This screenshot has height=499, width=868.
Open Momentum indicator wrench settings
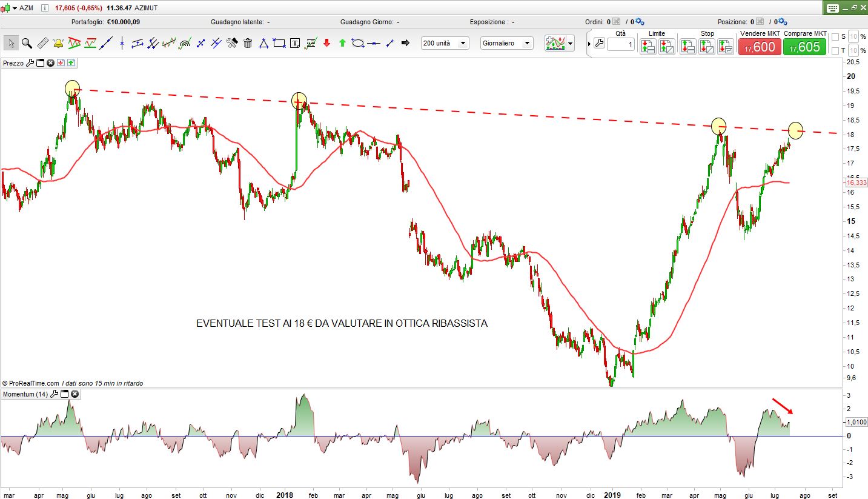point(54,394)
